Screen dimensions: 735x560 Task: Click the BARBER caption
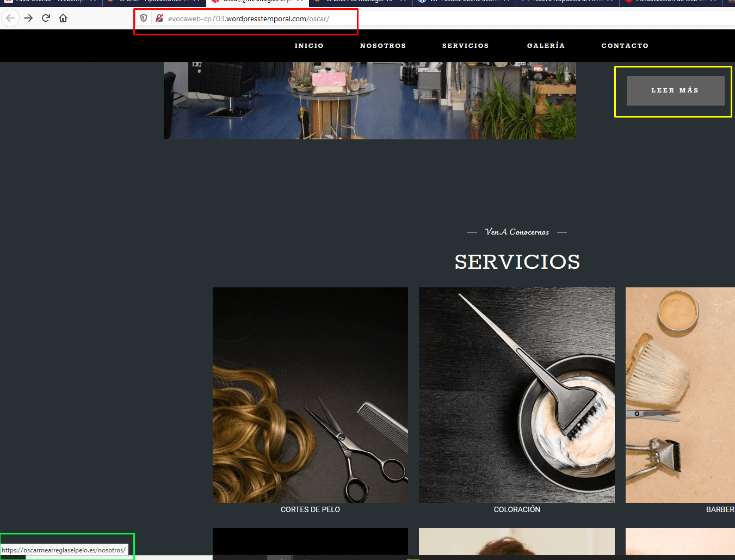(x=720, y=509)
